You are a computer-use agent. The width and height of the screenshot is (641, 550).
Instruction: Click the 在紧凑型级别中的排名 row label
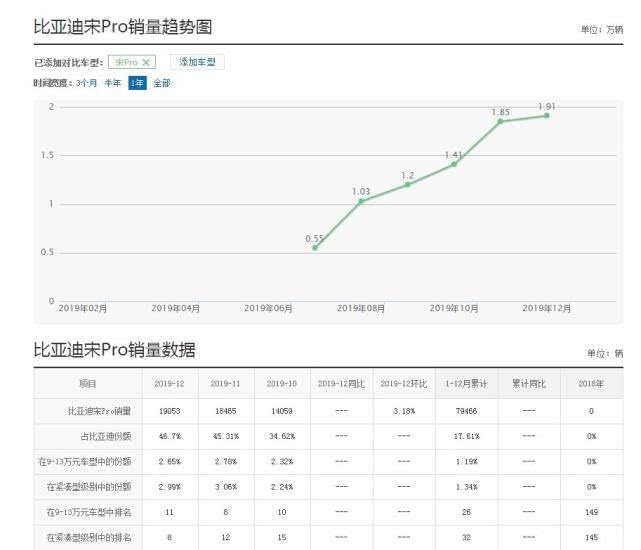[89, 538]
